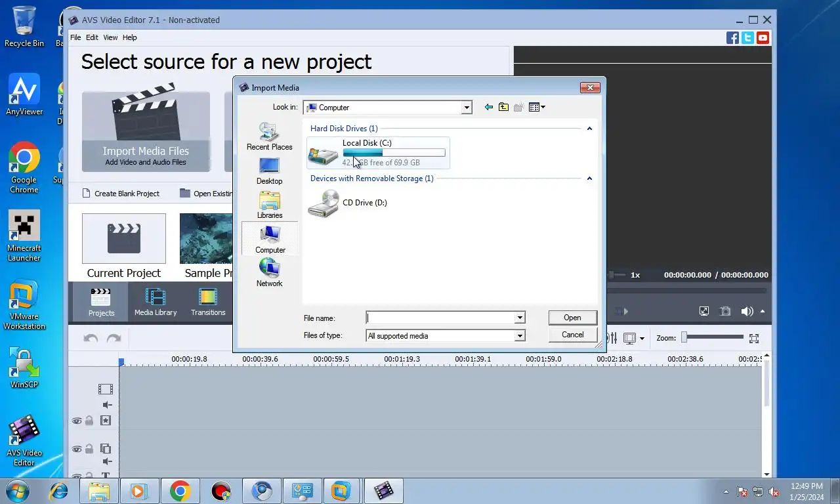The image size is (840, 504).
Task: Click preview playback progress bar
Action: click(686, 290)
